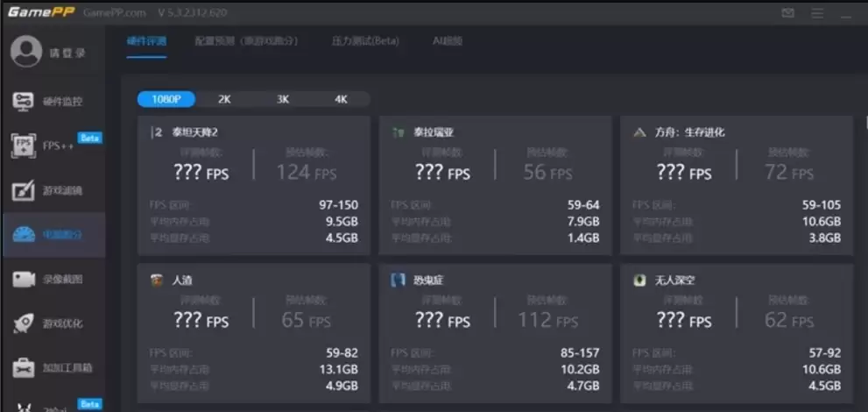The height and width of the screenshot is (412, 868).
Task: Select the 4K resolution option
Action: [341, 99]
